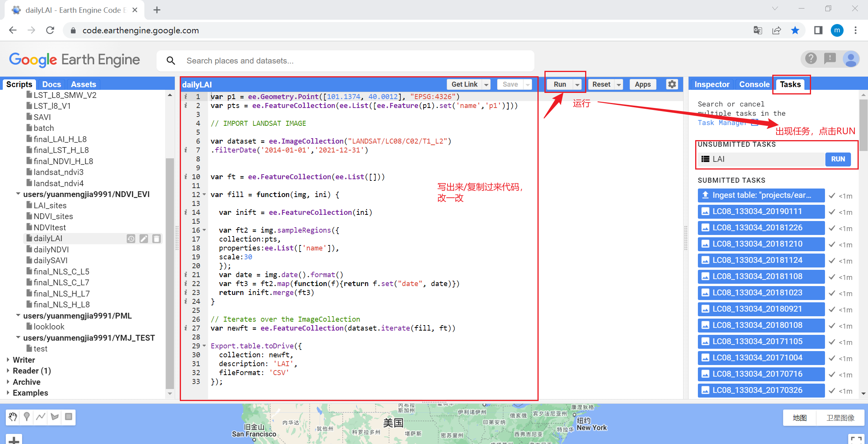Click delete icon next to dailyLAI
868x444 pixels.
click(157, 239)
